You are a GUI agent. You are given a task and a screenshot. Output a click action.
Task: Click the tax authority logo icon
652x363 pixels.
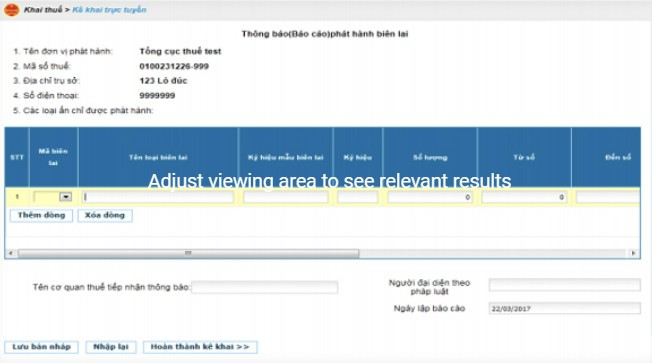11,10
